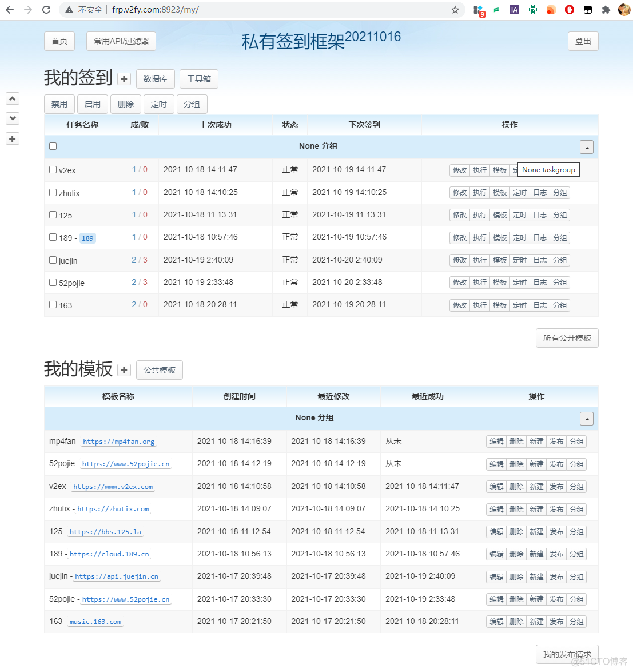Open the https://bbs.125.la link
Screen dimensions: 633x672
point(105,532)
